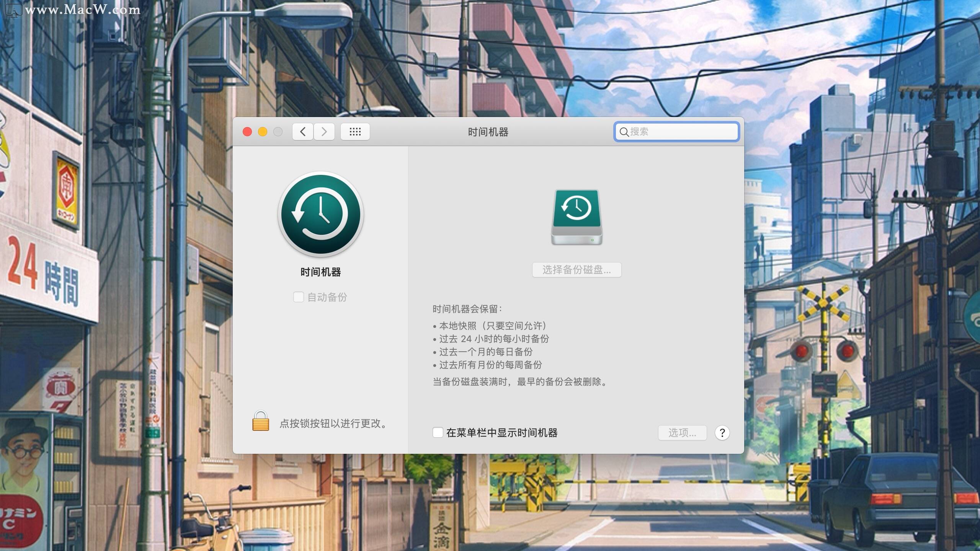The width and height of the screenshot is (980, 551).
Task: Click the 点按锁按钮以进行更改 text
Action: 334,423
